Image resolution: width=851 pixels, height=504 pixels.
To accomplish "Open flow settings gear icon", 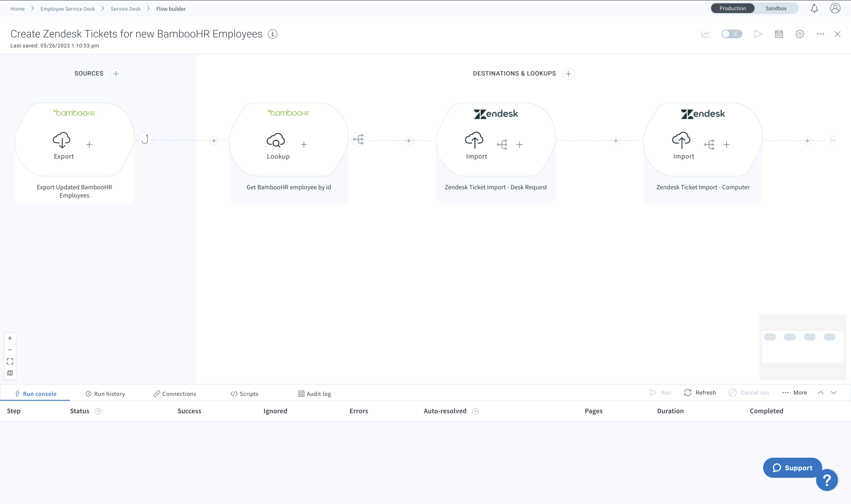I will [799, 34].
